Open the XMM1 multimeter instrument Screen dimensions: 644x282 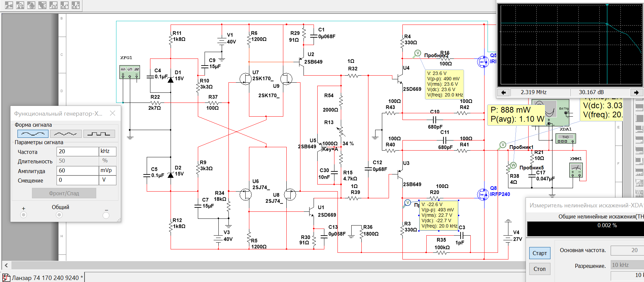[576, 170]
